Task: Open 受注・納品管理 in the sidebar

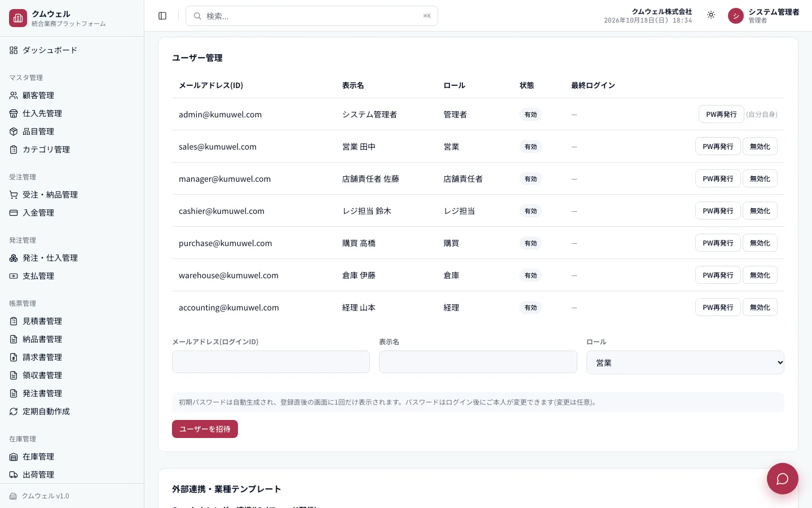Action: point(72,195)
